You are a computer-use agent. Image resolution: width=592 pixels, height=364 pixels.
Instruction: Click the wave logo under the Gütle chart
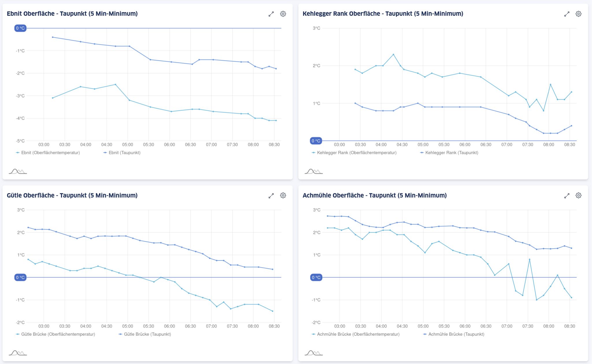18,353
